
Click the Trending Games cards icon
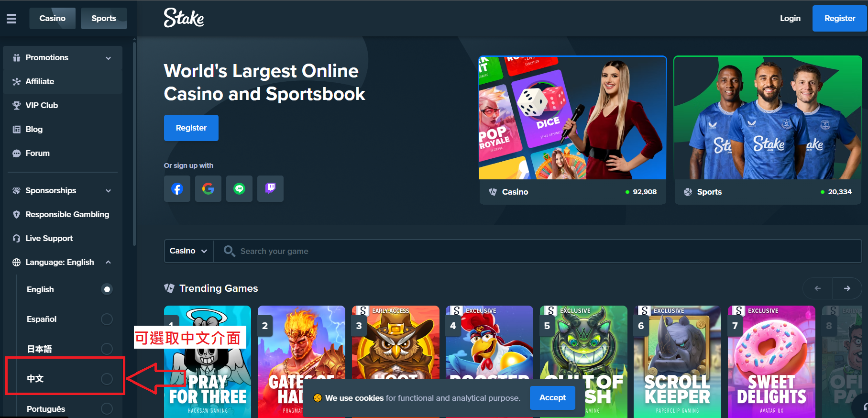(x=169, y=288)
